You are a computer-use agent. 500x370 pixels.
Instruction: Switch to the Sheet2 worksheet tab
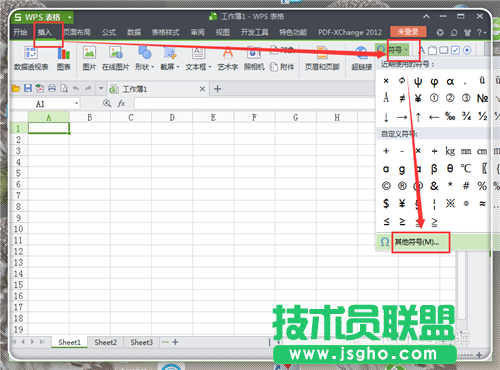click(105, 342)
